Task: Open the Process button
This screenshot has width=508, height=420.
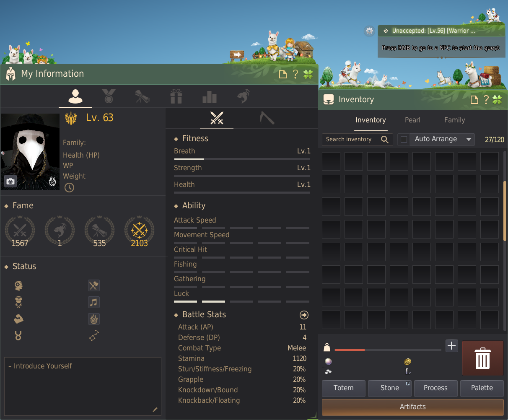Action: point(436,388)
